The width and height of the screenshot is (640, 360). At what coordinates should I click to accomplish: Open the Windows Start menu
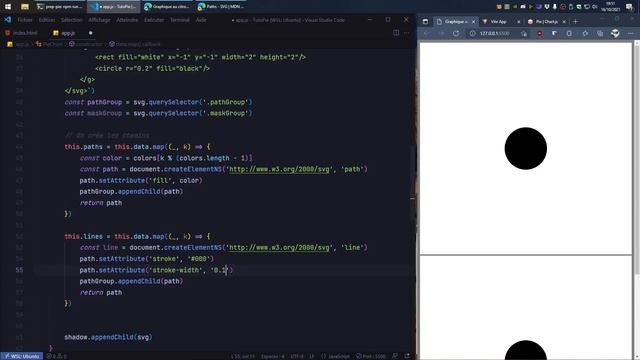pyautogui.click(x=8, y=7)
